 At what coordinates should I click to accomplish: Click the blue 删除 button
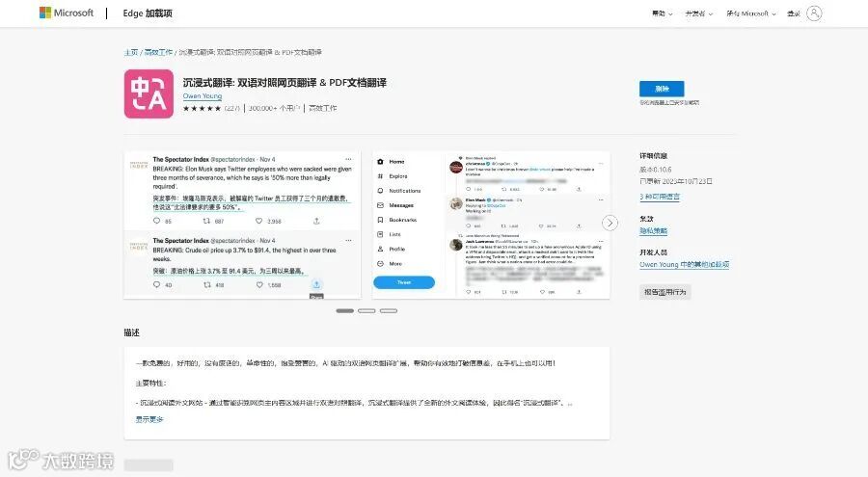pyautogui.click(x=662, y=89)
